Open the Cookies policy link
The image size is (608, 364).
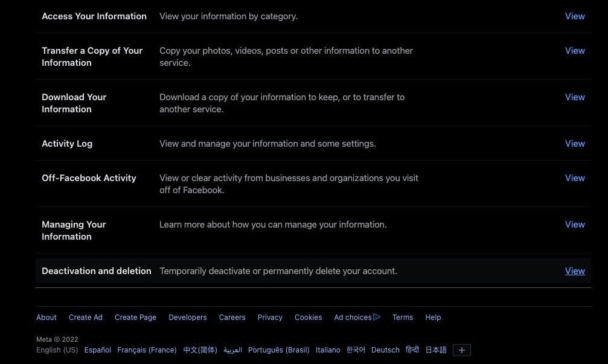(x=308, y=318)
